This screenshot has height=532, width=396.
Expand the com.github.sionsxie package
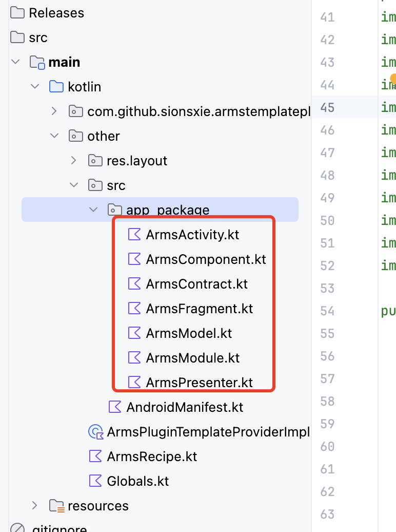click(54, 111)
